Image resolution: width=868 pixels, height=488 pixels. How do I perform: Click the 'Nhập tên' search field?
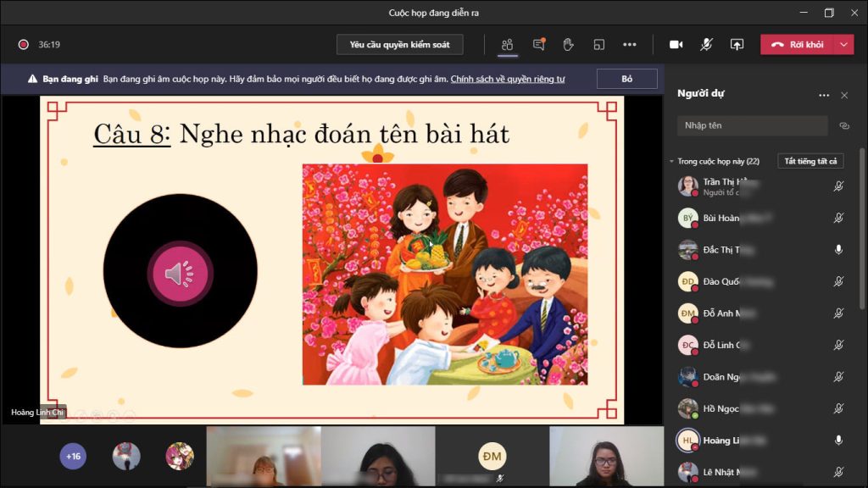point(752,125)
